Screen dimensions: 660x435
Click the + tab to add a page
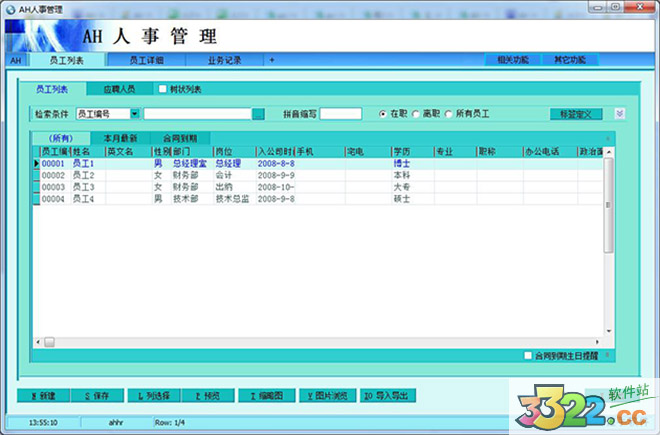coord(272,60)
